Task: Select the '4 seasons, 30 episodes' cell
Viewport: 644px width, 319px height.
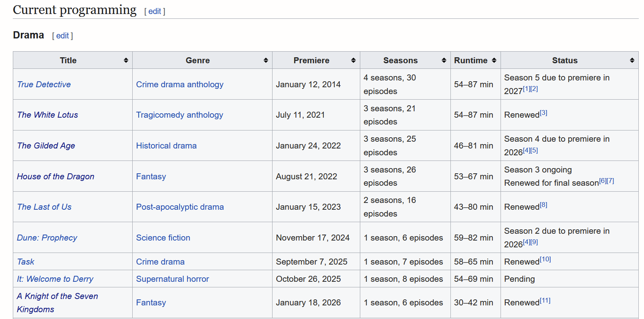Action: pos(405,84)
